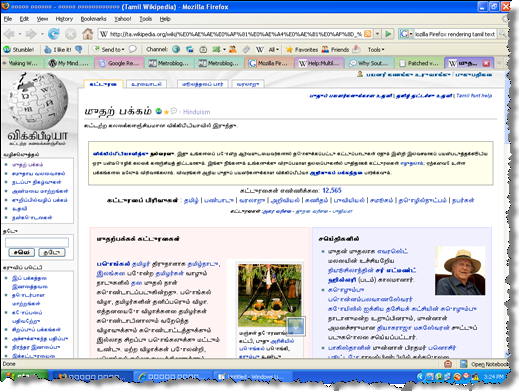
Task: Open the Forward history dropdown arrow
Action: (x=42, y=34)
